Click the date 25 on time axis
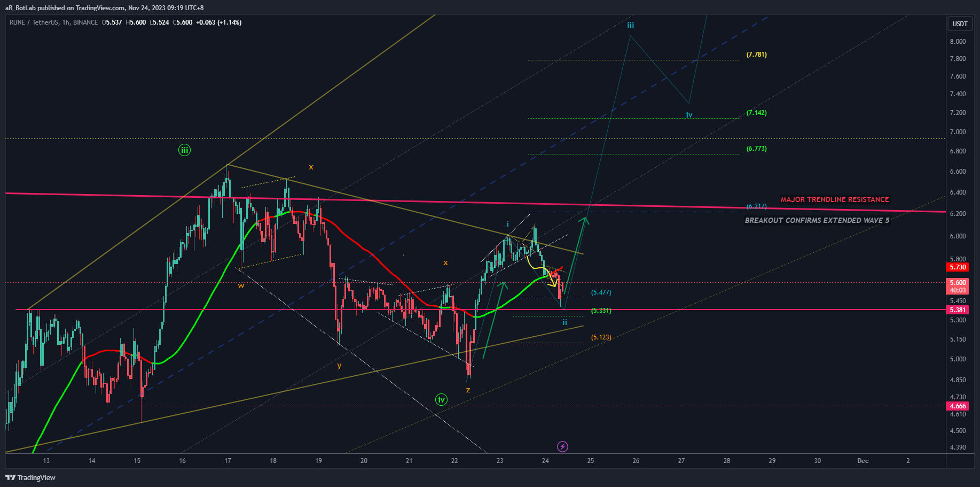The image size is (980, 487). pyautogui.click(x=591, y=461)
